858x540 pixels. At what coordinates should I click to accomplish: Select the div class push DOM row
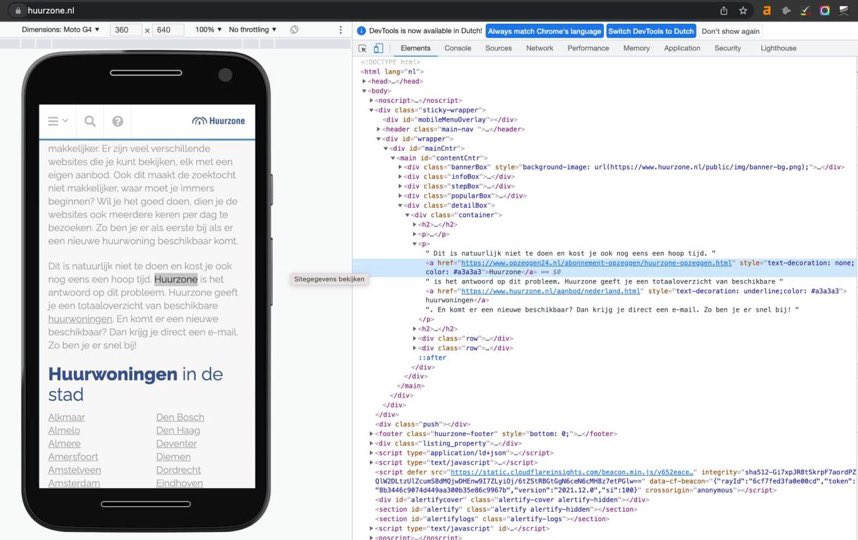pyautogui.click(x=422, y=424)
